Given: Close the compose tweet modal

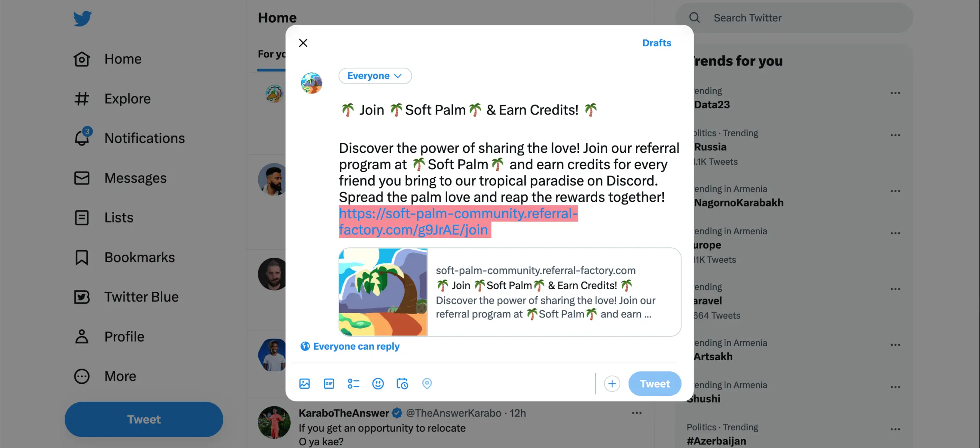Looking at the screenshot, I should (302, 43).
